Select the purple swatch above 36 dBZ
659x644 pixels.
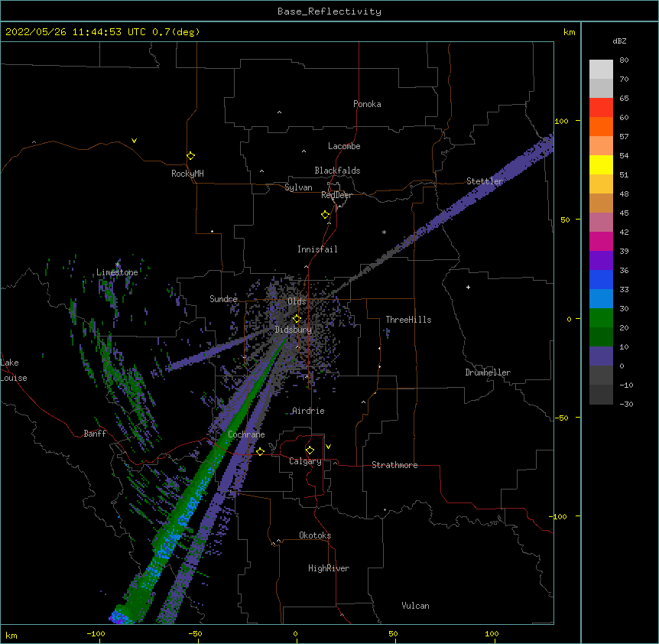coord(601,260)
